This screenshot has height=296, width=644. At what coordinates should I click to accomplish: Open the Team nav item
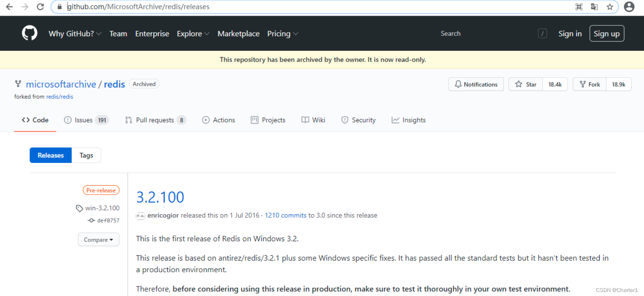tap(118, 33)
